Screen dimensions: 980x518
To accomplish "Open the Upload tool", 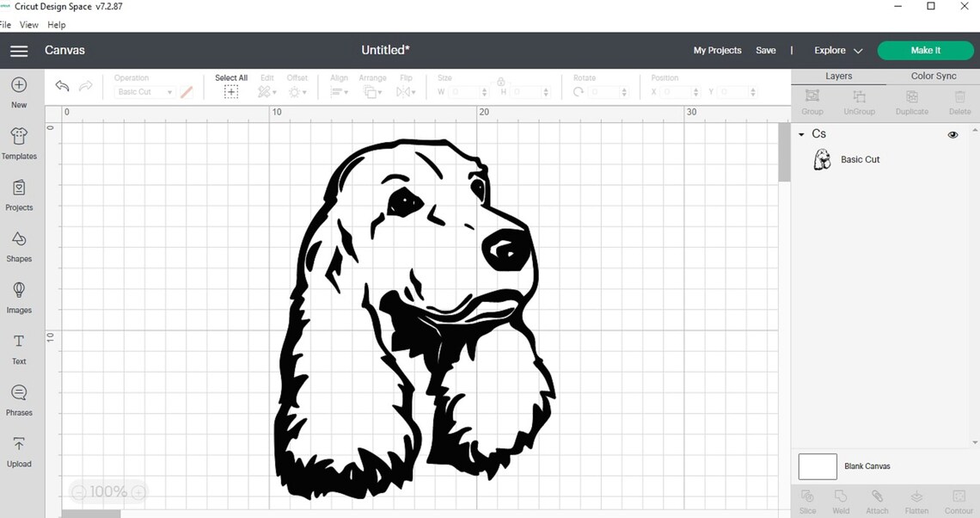I will pos(19,450).
